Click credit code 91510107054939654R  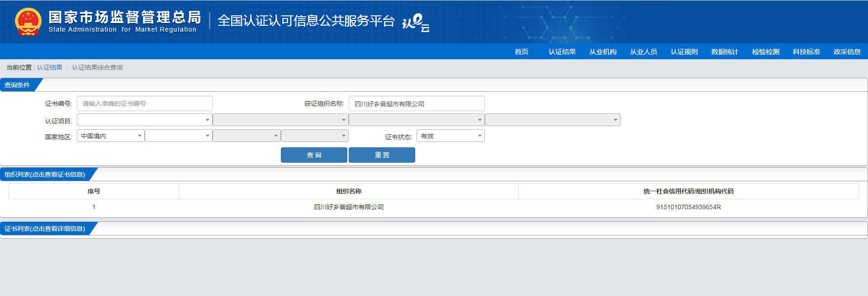coord(688,207)
